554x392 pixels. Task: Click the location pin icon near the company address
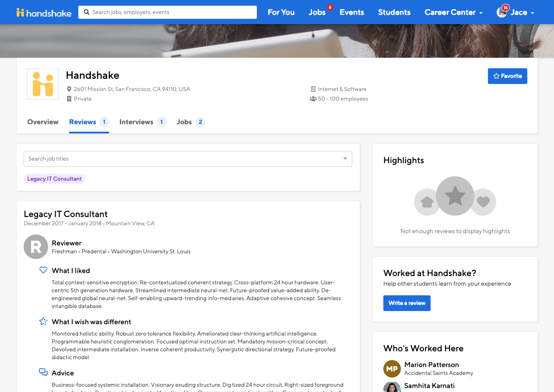(x=69, y=89)
